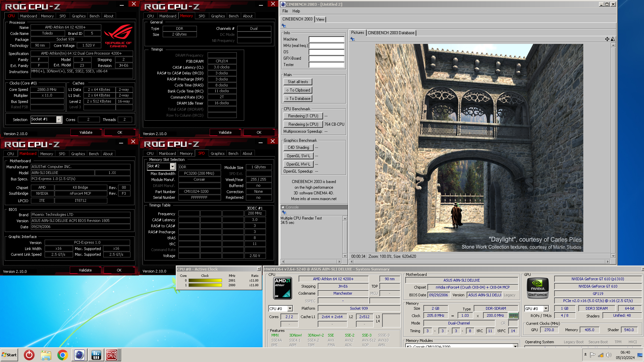Screen dimensions: 644x362
Task: Switch to the CINEBENCH 2003 Database tab
Action: click(391, 33)
